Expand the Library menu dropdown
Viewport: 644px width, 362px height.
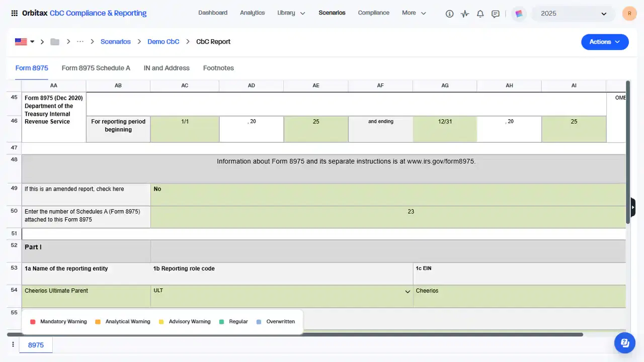tap(291, 13)
